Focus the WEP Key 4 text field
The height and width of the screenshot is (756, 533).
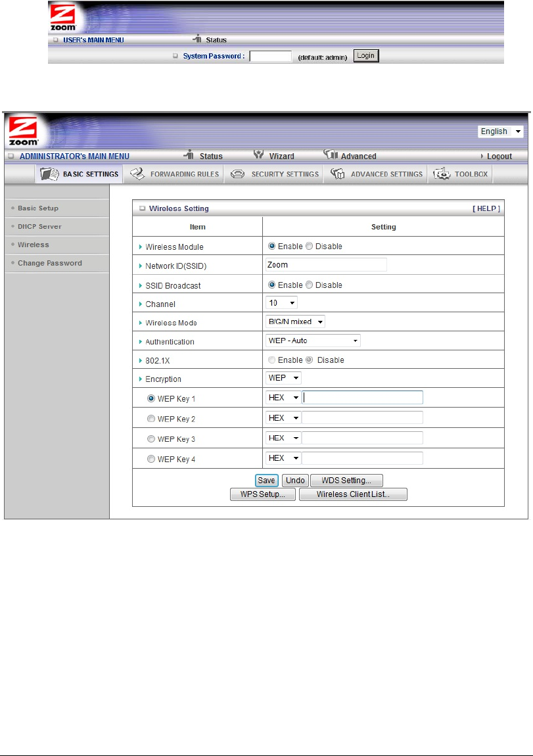click(362, 458)
